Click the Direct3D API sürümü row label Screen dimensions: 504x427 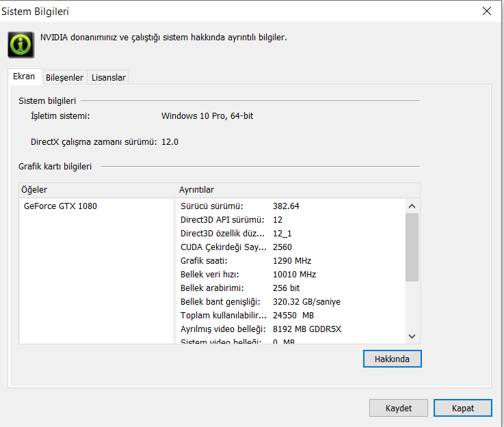pyautogui.click(x=222, y=220)
